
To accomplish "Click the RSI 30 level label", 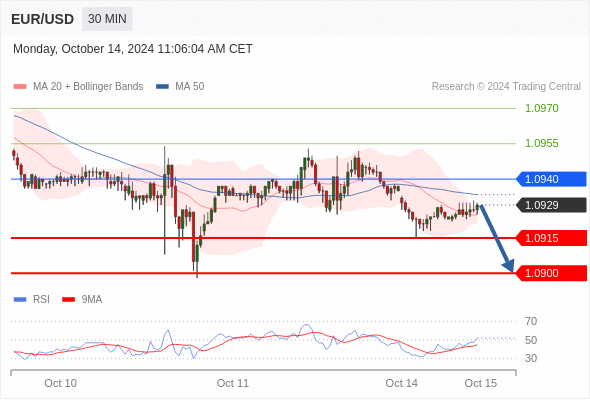I will point(531,358).
